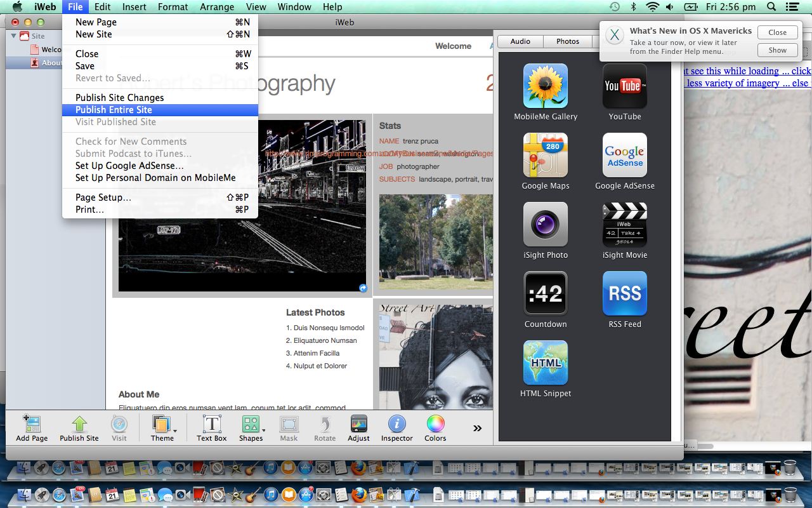Open the Theme dropdown in toolbar
812x508 pixels.
pyautogui.click(x=164, y=428)
